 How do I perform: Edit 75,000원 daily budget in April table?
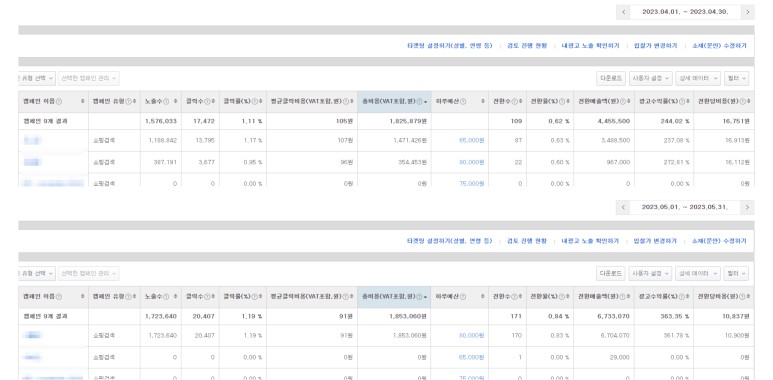pos(472,183)
